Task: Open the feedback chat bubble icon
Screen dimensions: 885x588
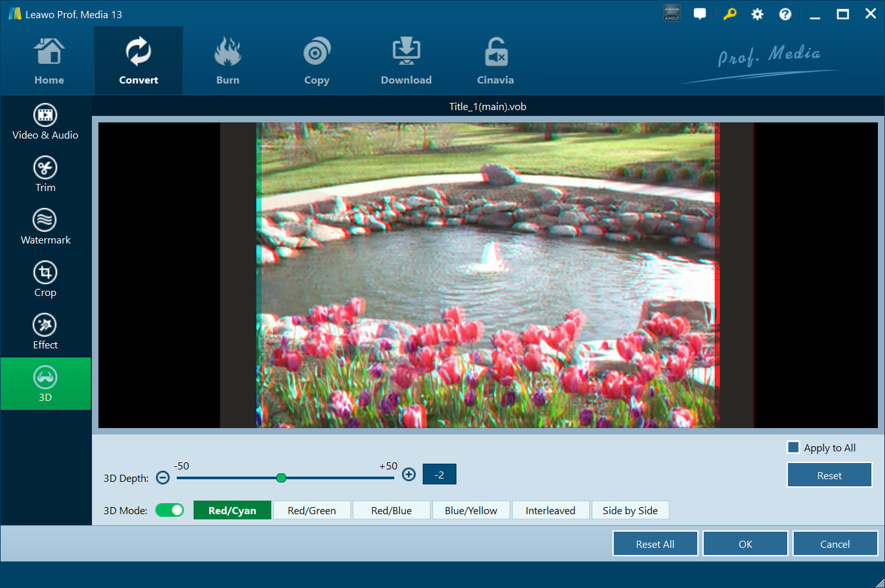Action: pos(700,14)
